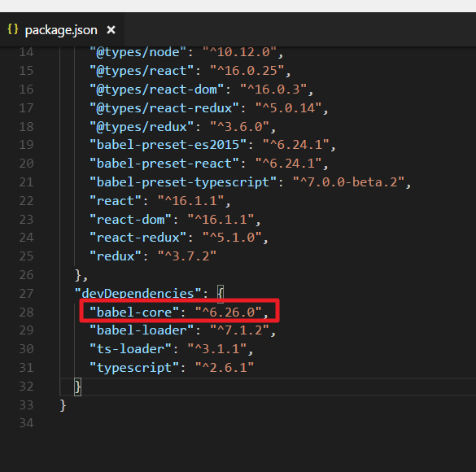Screen dimensions: 476x472
Task: Click "react-redux" key on line 24
Action: point(138,238)
